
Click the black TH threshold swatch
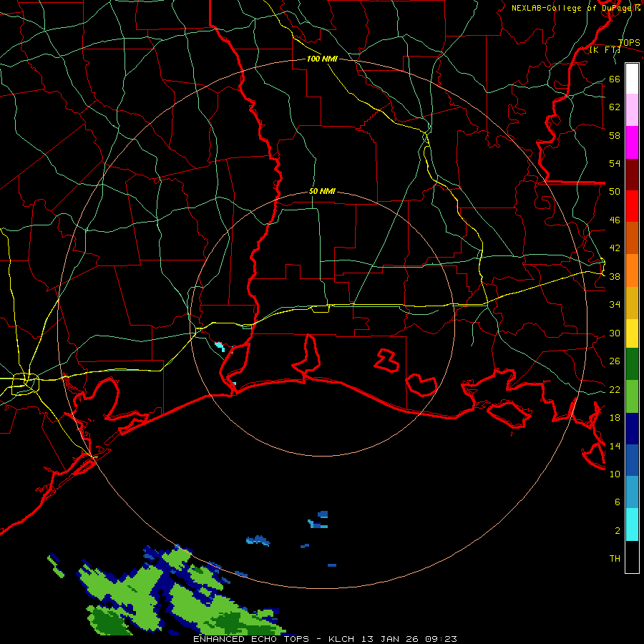(x=632, y=557)
